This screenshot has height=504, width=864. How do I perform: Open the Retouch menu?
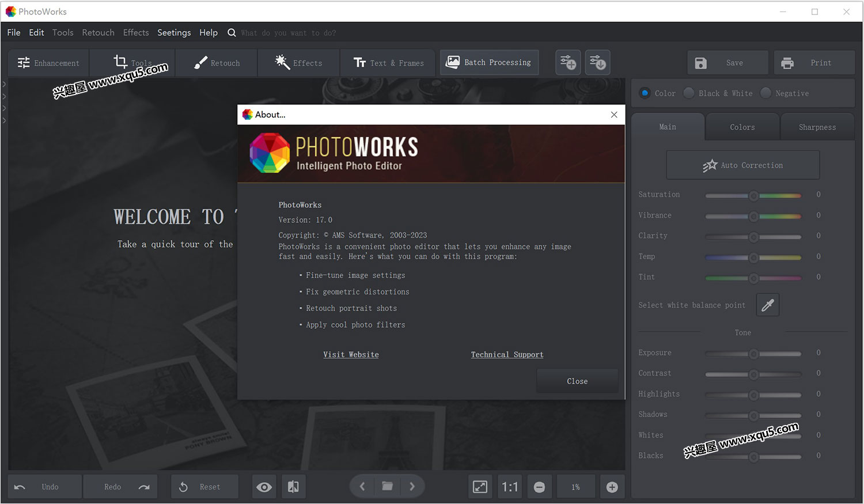point(98,32)
